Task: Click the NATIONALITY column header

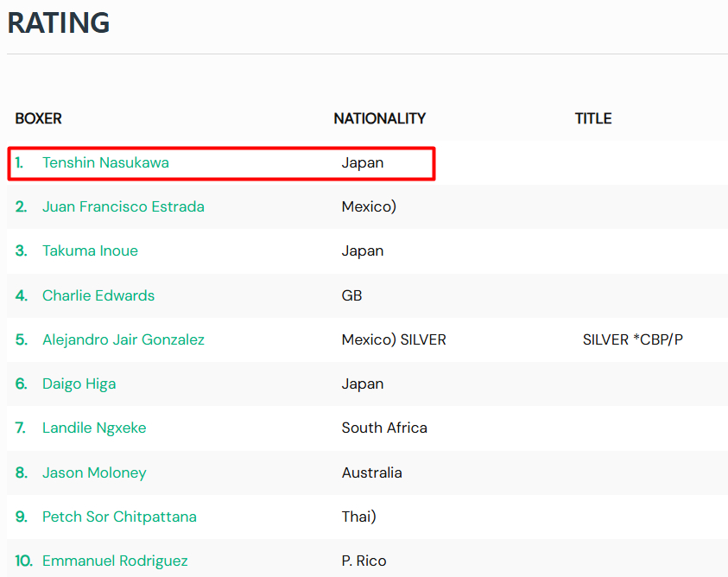Action: pyautogui.click(x=379, y=118)
